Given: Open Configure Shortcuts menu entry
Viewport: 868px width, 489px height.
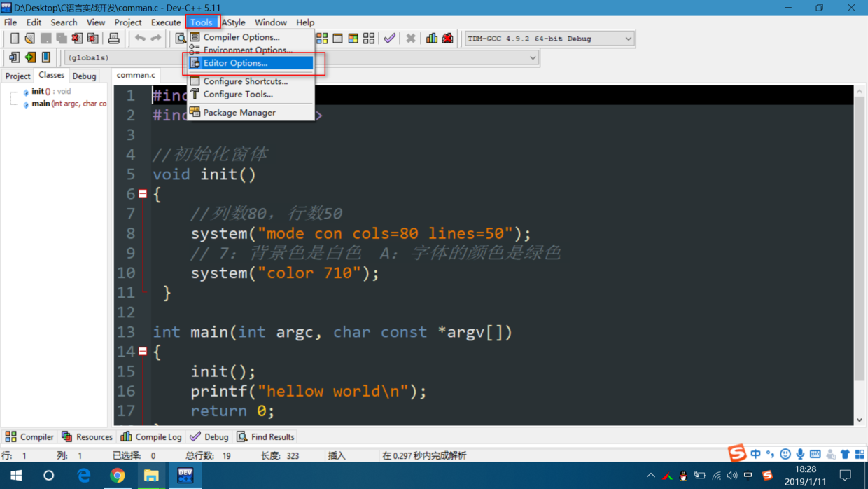Looking at the screenshot, I should pyautogui.click(x=251, y=81).
